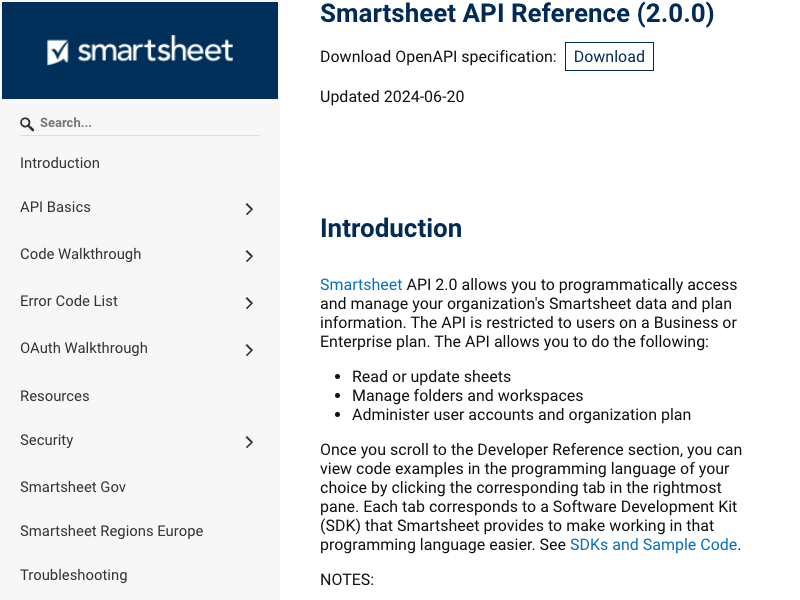
Task: Open the Introduction sidebar item
Action: [60, 163]
